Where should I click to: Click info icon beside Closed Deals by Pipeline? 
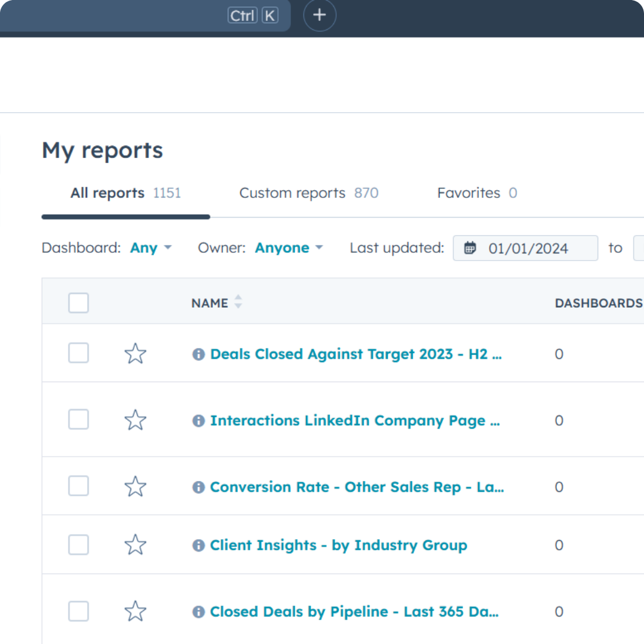(x=199, y=612)
